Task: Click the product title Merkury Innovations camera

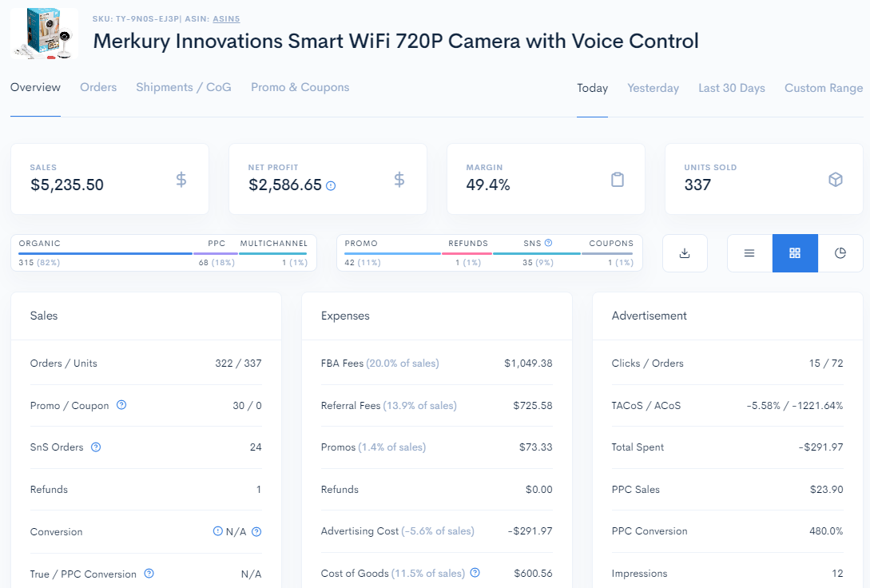Action: coord(395,41)
